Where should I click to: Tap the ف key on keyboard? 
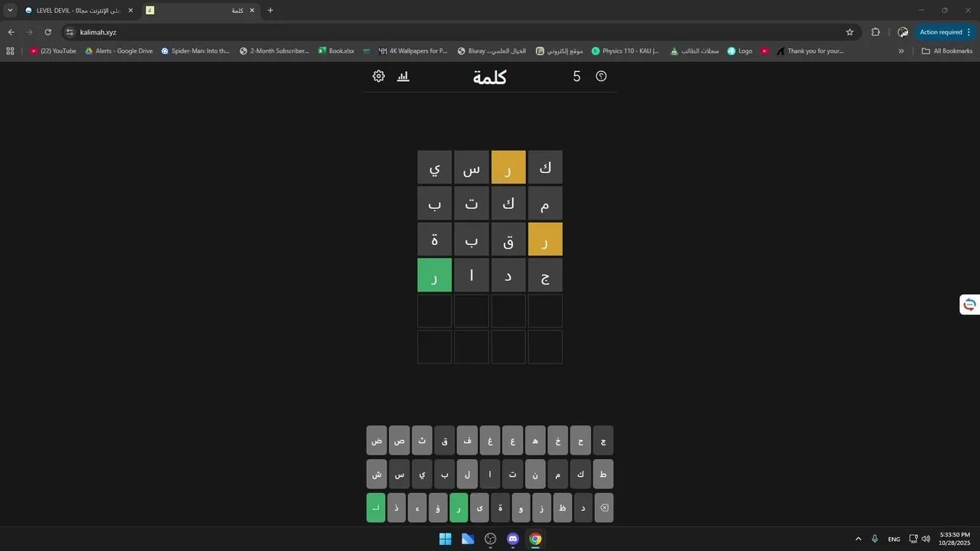467,441
